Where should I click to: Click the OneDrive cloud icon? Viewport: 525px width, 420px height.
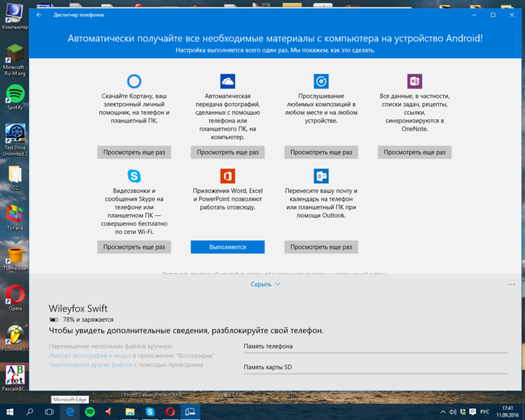point(228,81)
